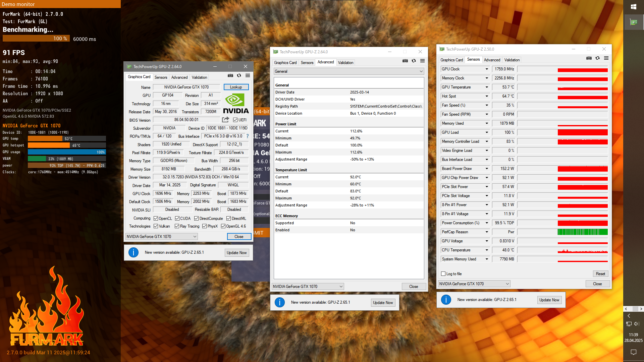This screenshot has height=362, width=644.
Task: Click the GPU-Z taskbar icon
Action: [633, 22]
